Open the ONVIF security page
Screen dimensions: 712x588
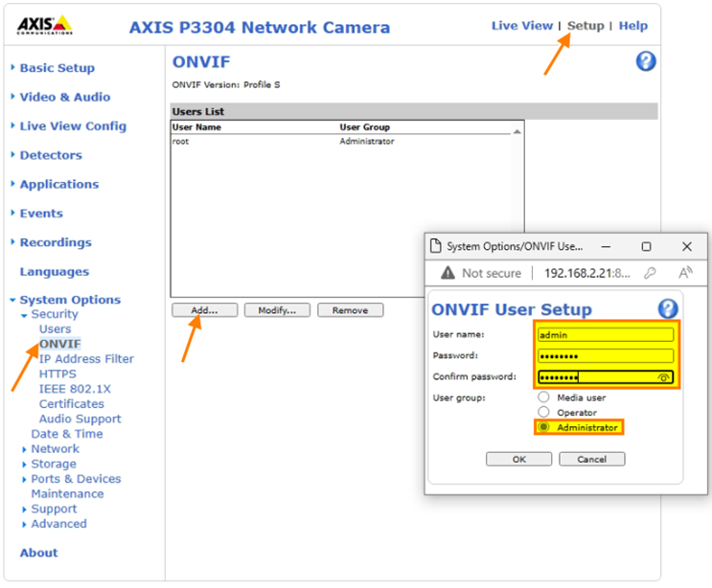tap(60, 344)
